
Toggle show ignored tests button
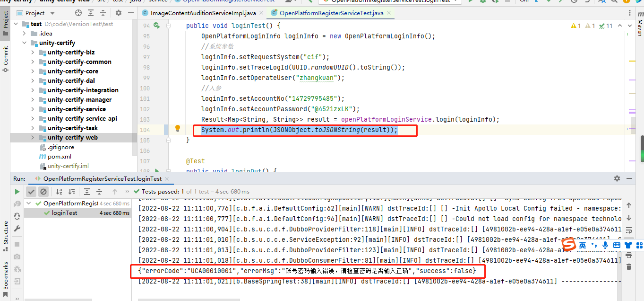[x=43, y=192]
